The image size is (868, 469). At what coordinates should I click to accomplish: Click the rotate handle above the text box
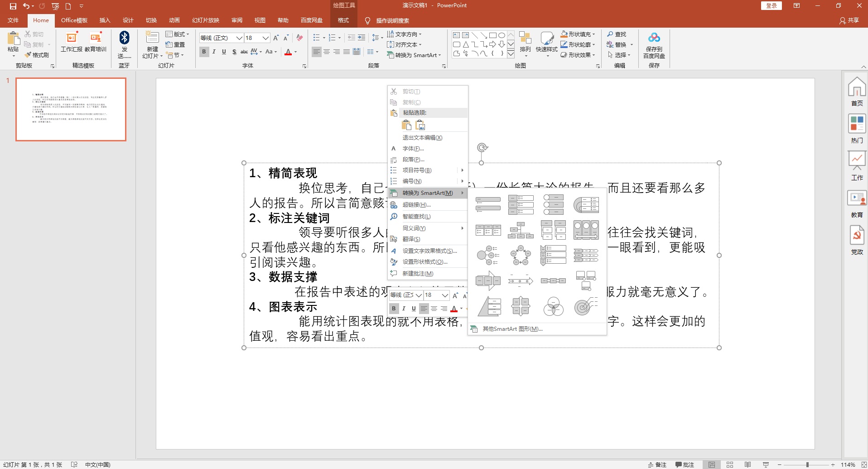[482, 147]
